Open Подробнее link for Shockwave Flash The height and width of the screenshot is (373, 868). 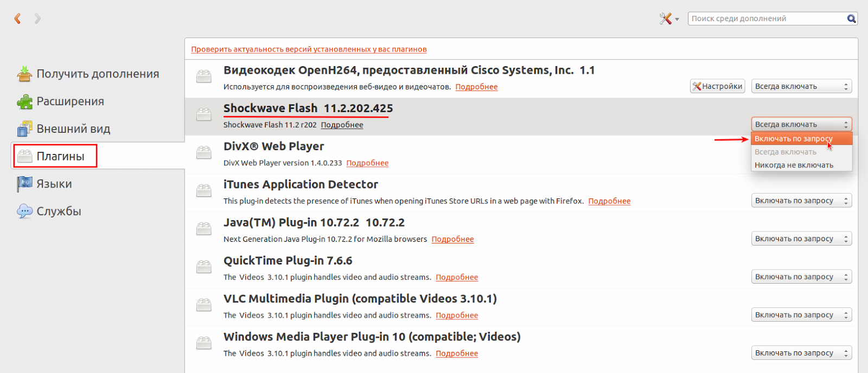pyautogui.click(x=342, y=125)
